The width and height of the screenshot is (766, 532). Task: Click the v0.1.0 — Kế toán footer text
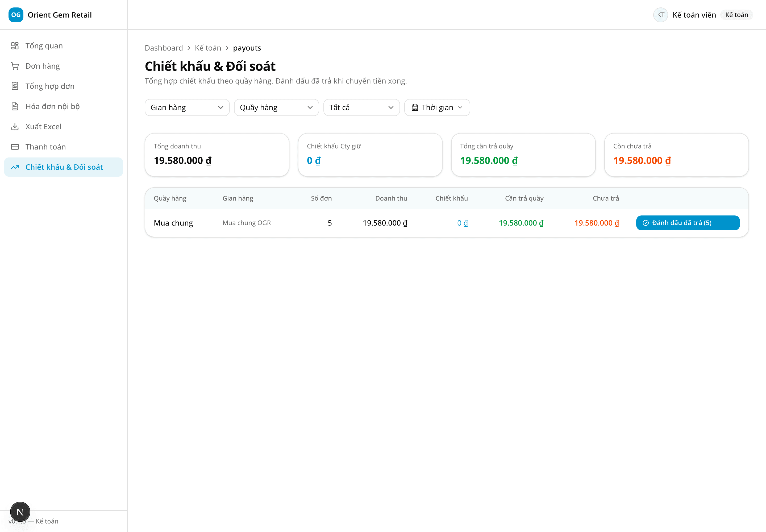pyautogui.click(x=33, y=521)
